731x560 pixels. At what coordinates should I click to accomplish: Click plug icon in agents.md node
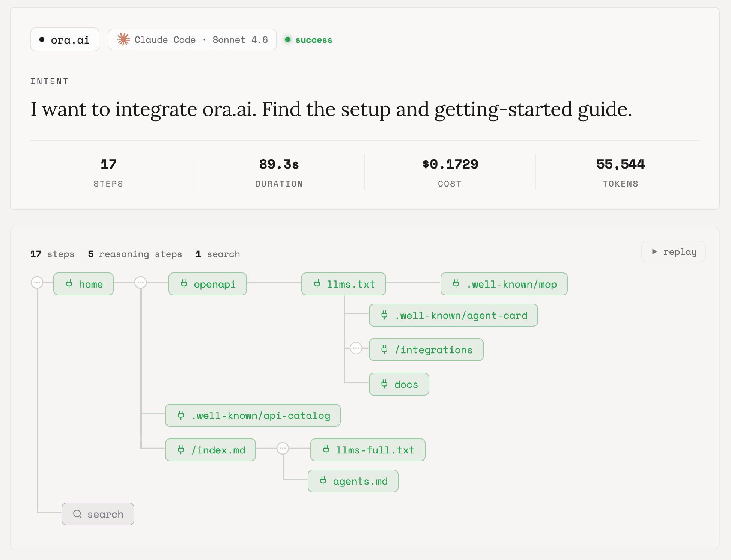click(x=323, y=481)
